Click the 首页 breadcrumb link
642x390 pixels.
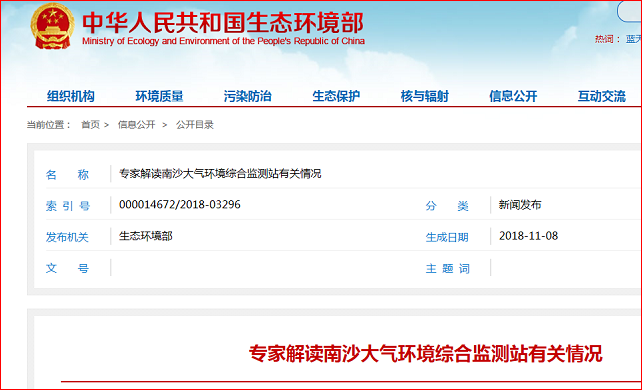point(90,125)
